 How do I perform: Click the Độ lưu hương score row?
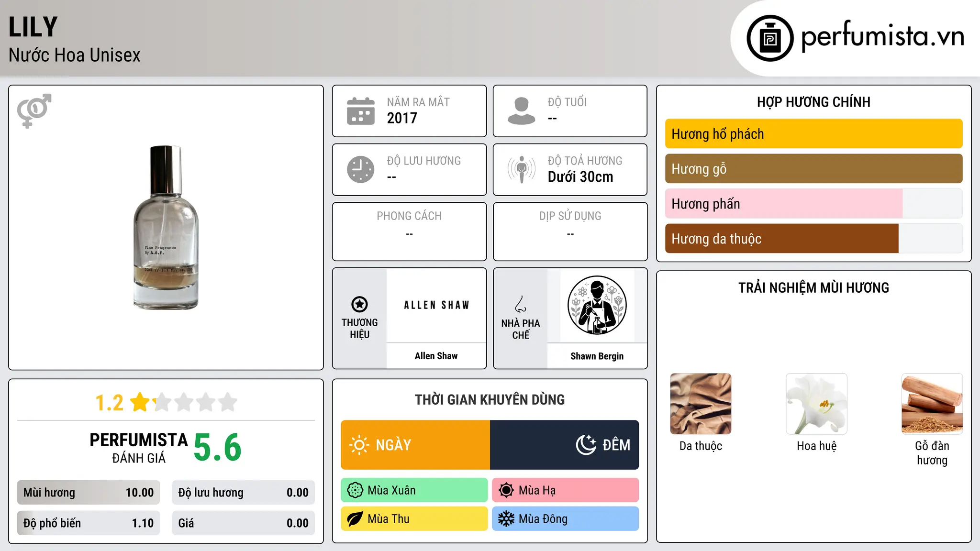(244, 493)
